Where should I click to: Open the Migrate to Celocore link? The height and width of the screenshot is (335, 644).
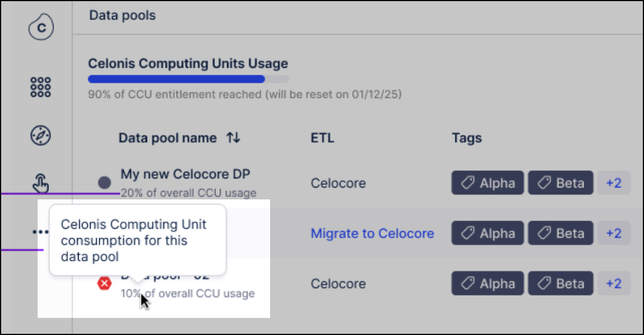tap(373, 233)
